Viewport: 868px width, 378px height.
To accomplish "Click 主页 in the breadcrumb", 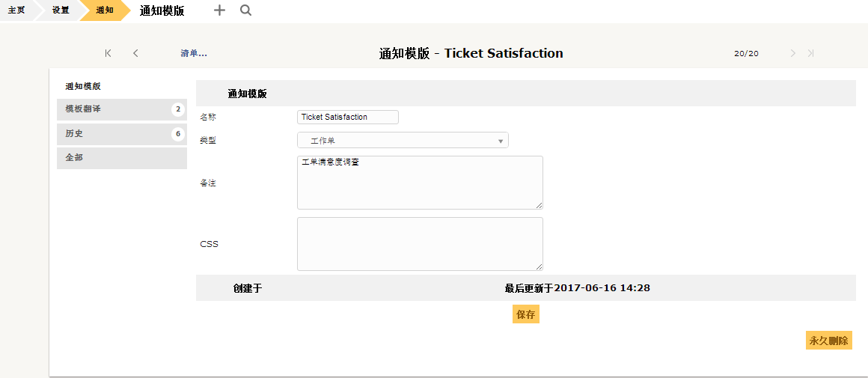I will click(16, 10).
